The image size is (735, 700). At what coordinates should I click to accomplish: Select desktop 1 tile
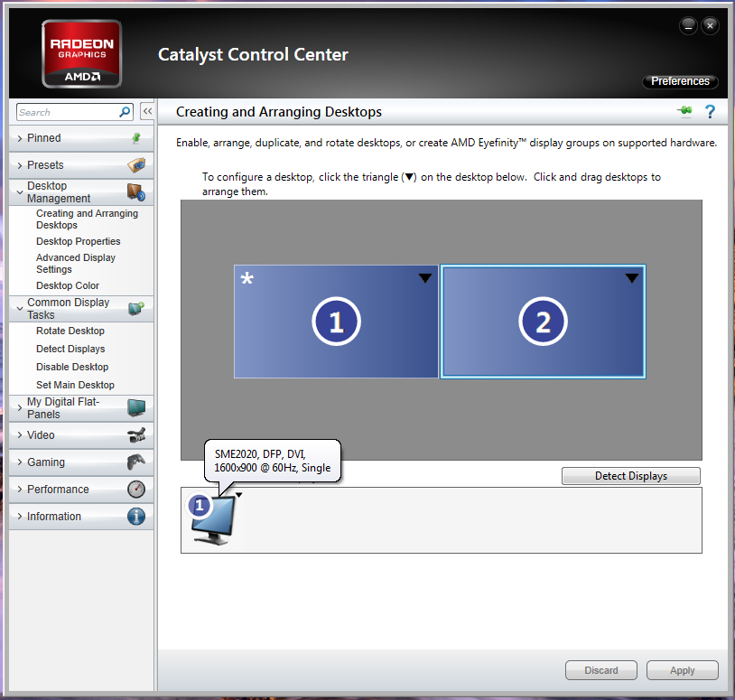click(x=336, y=322)
